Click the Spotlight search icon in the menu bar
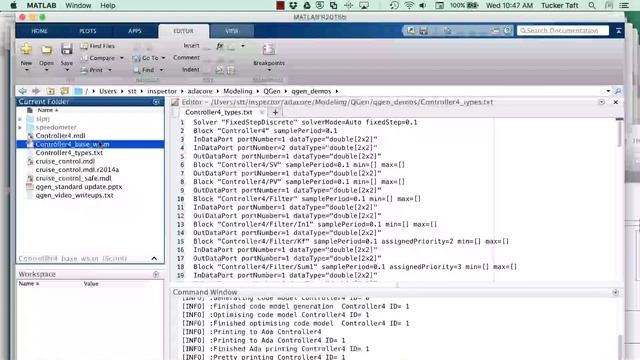640x360 pixels. tap(592, 5)
